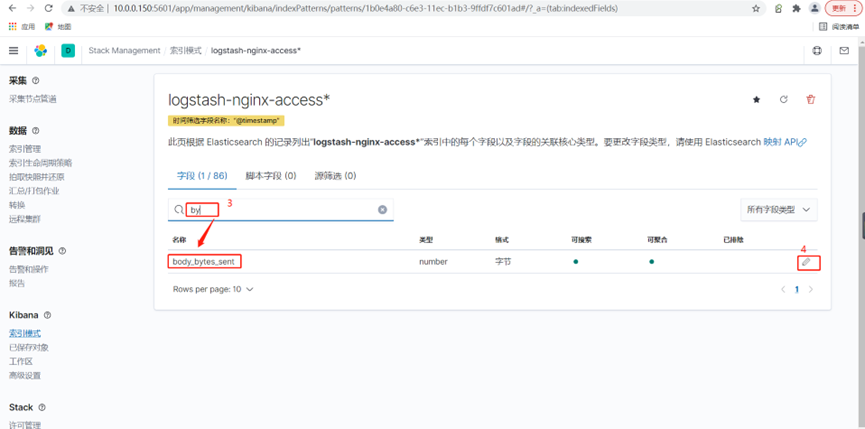865x429 pixels.
Task: Click the body_bytes_sent field name
Action: click(x=204, y=262)
